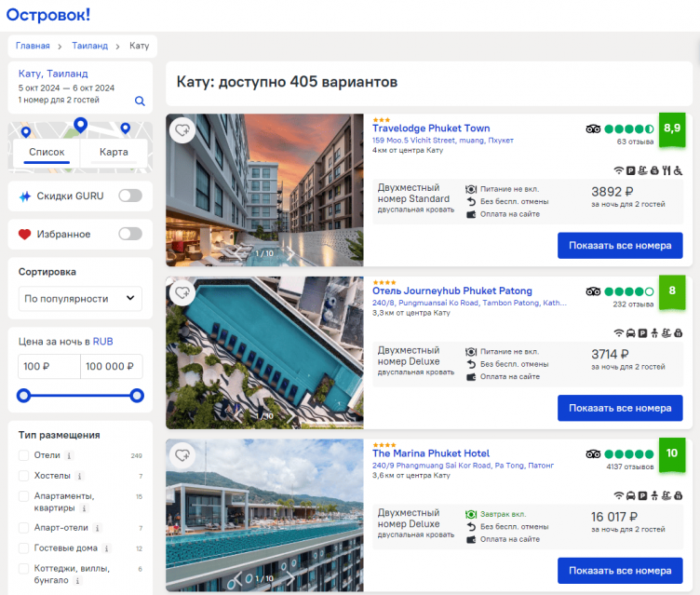Image resolution: width=700 pixels, height=595 pixels.
Task: Click the search magnifier icon in the booking summary
Action: coord(140,101)
